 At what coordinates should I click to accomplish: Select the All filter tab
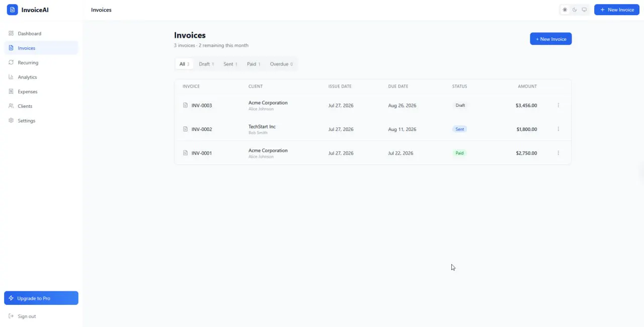[x=185, y=64]
